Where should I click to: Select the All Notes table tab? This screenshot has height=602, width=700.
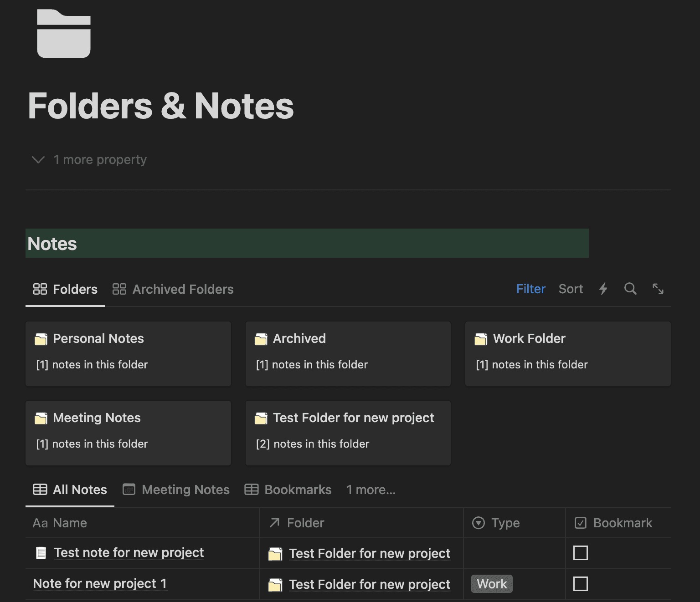(x=70, y=490)
